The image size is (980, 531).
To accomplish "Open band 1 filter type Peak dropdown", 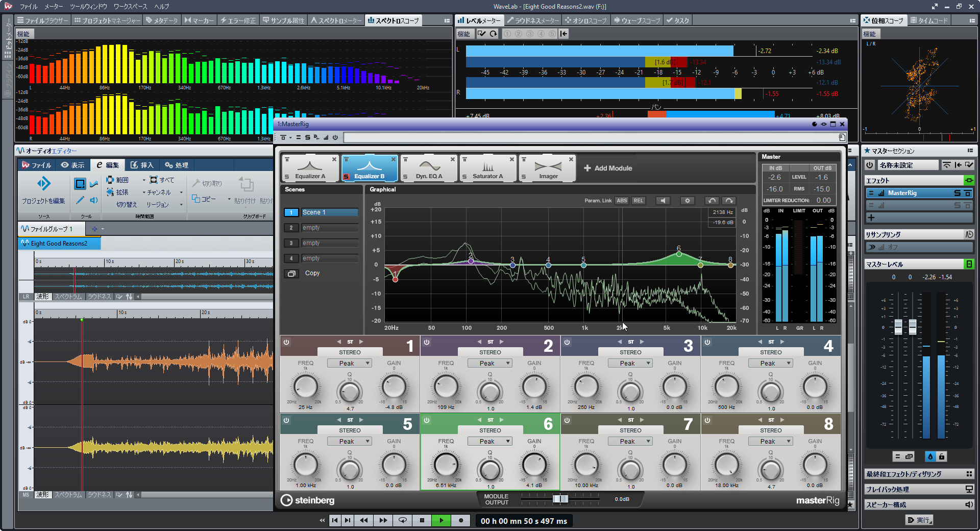I will [349, 363].
